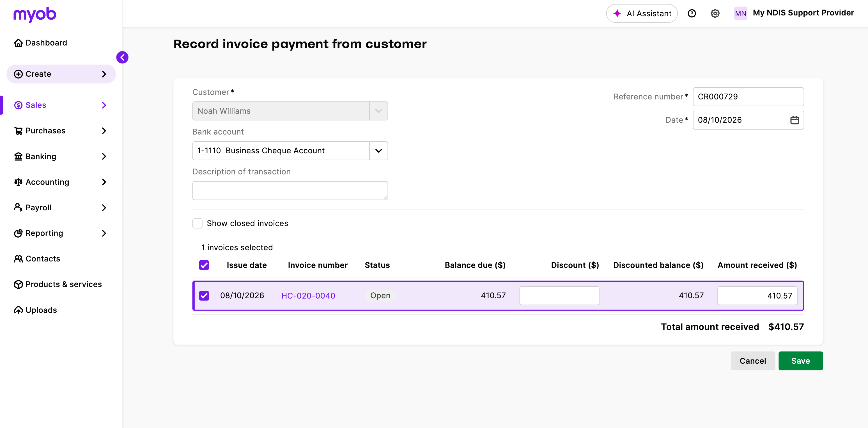Viewport: 868px width, 428px height.
Task: Click the MN business avatar
Action: pyautogui.click(x=740, y=13)
